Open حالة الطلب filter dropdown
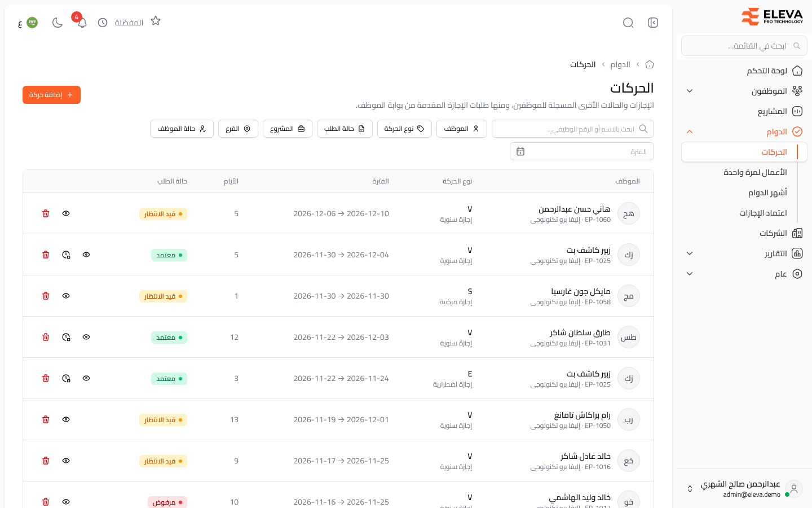Viewport: 812px width, 508px height. pyautogui.click(x=345, y=129)
